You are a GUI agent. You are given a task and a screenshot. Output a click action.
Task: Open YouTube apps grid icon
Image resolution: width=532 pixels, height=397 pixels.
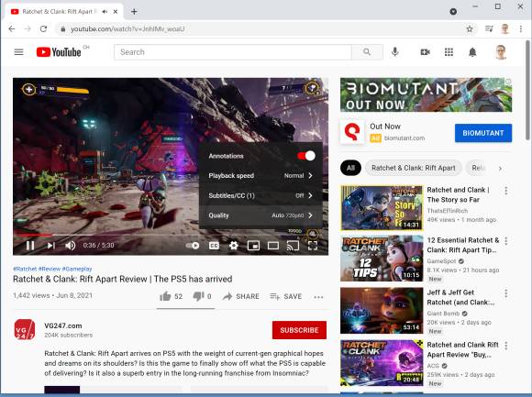[x=449, y=52]
